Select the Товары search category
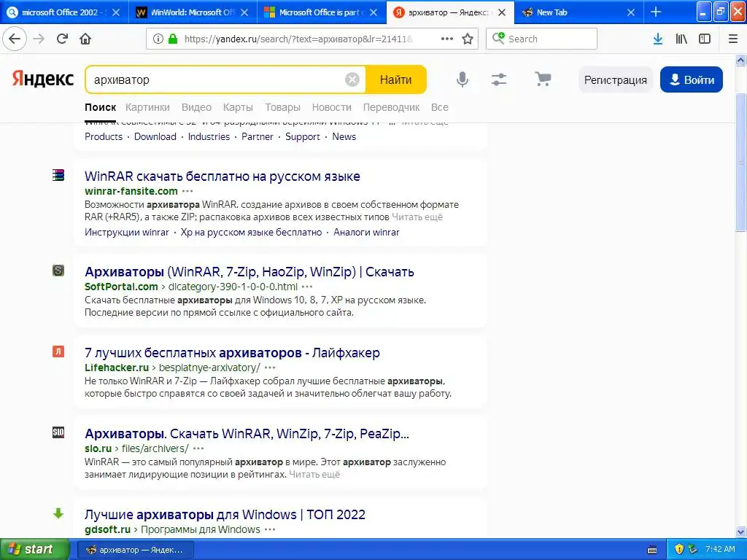The height and width of the screenshot is (560, 747). click(282, 107)
